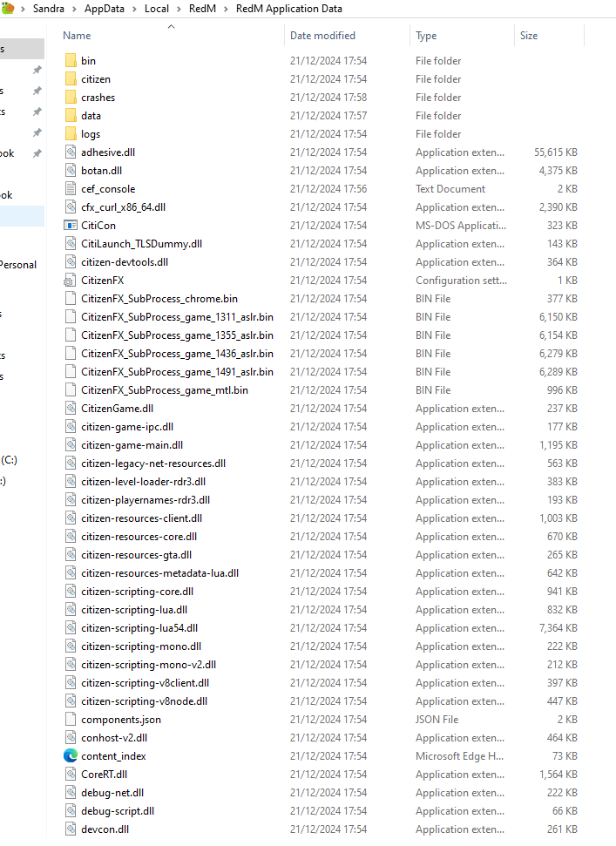The width and height of the screenshot is (616, 846).
Task: Click the cfx_curl_x86_64.dll file icon
Action: pos(71,207)
